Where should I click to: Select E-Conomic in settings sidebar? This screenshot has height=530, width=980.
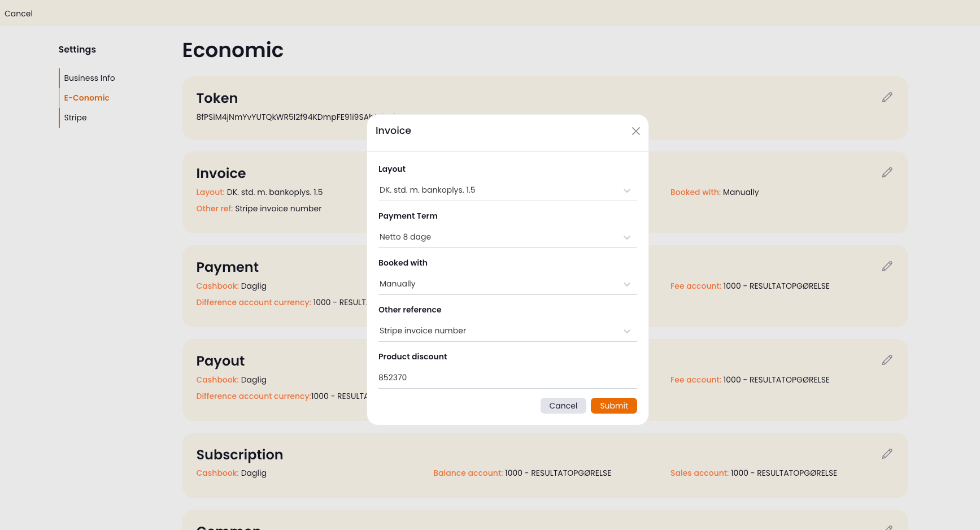86,98
